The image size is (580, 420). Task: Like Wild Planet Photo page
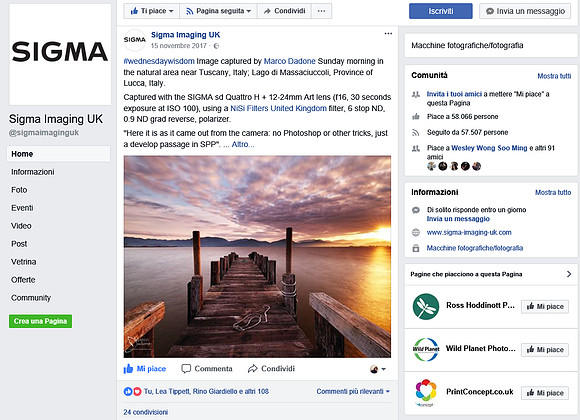545,350
